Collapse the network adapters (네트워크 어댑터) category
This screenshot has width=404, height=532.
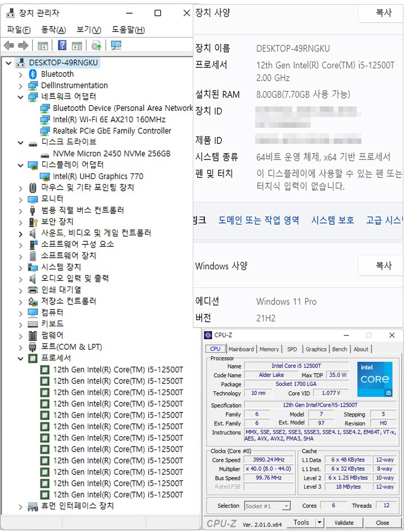21,97
